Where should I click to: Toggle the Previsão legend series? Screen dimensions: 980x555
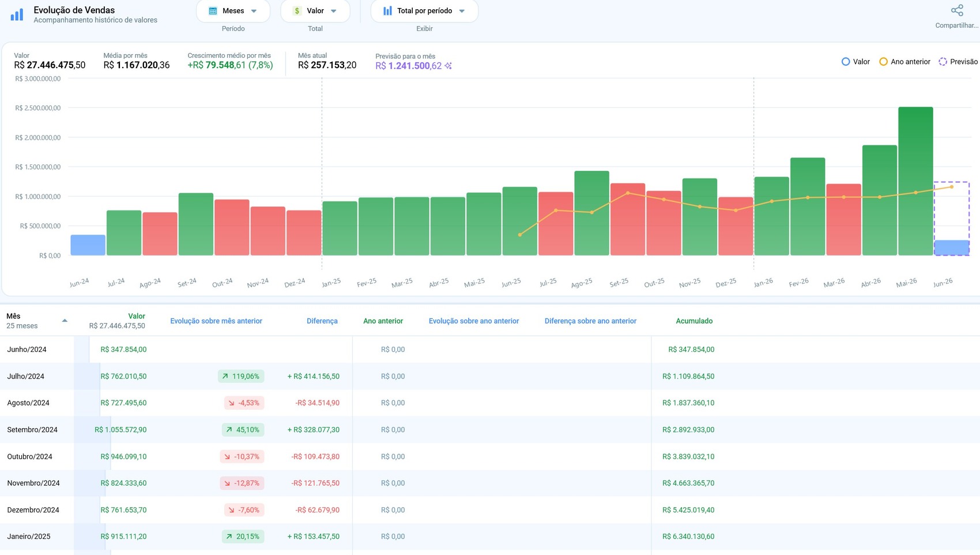pos(958,62)
